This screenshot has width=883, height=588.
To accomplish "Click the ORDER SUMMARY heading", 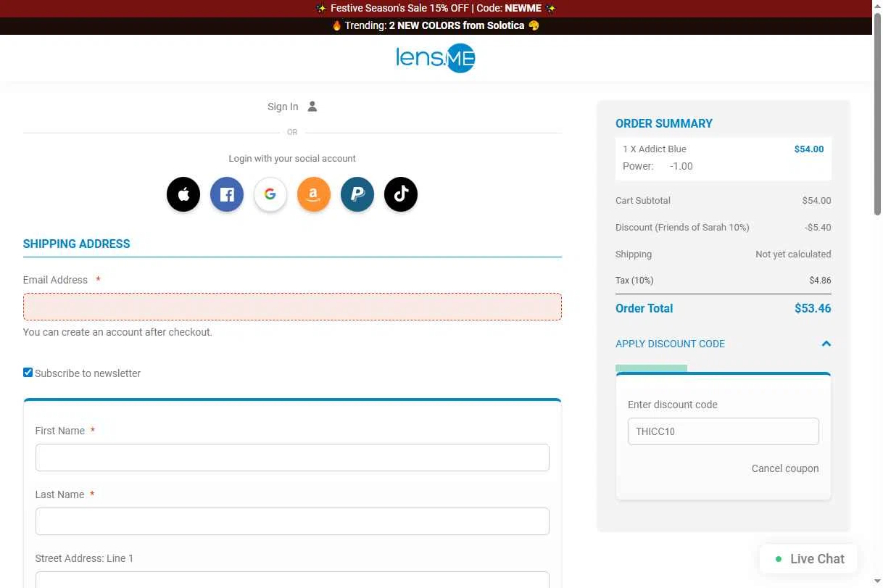I will [x=664, y=123].
